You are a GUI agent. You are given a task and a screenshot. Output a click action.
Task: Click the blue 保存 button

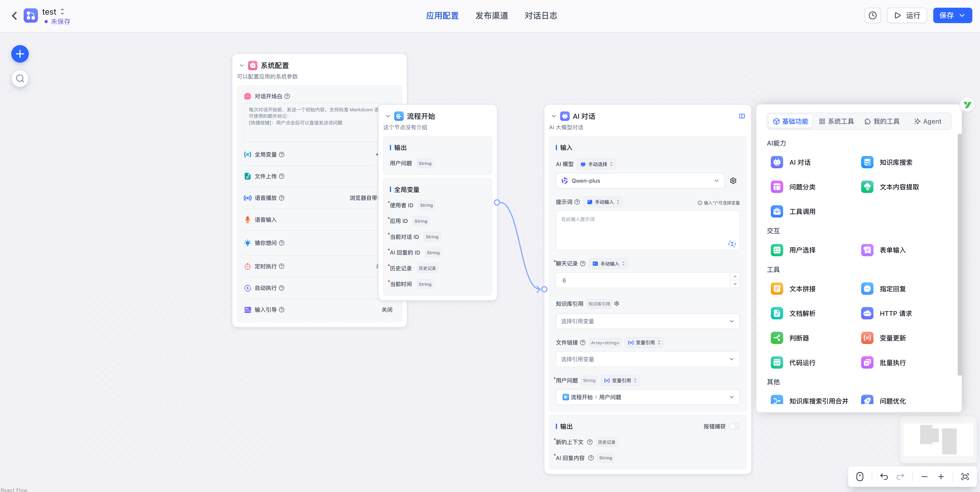[x=947, y=16]
